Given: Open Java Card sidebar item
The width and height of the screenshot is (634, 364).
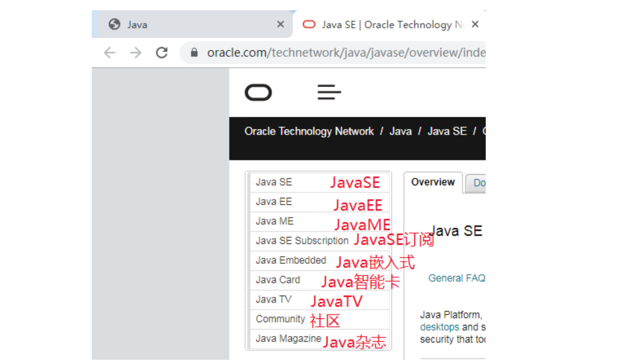Looking at the screenshot, I should pos(319,280).
